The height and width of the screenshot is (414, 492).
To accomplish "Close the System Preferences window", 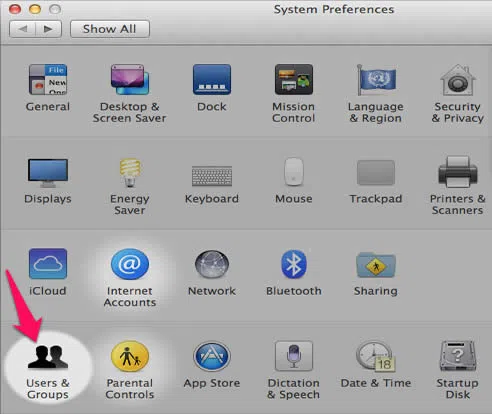I will point(15,9).
